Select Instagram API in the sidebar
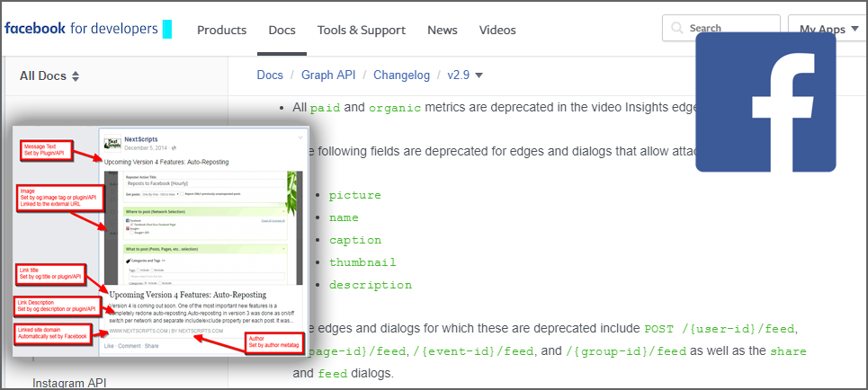868x390 pixels. [70, 383]
